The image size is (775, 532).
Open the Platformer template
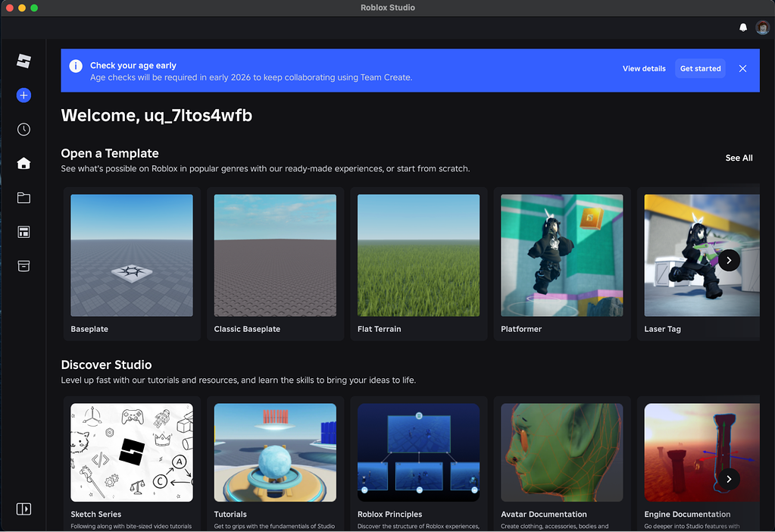(x=561, y=255)
